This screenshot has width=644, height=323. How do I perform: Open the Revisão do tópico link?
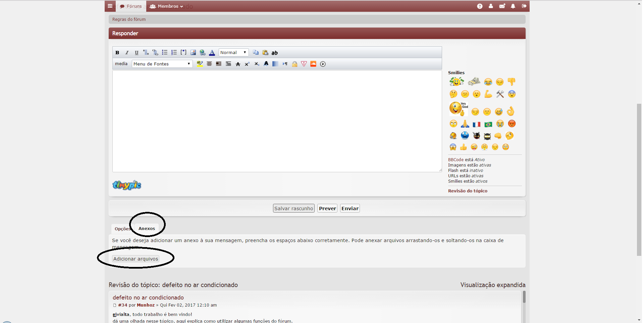click(468, 191)
